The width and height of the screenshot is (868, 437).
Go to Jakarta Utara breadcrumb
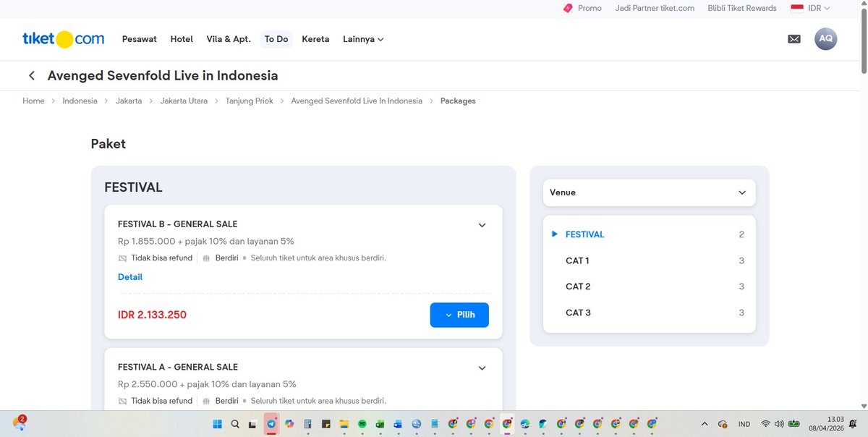coord(184,101)
